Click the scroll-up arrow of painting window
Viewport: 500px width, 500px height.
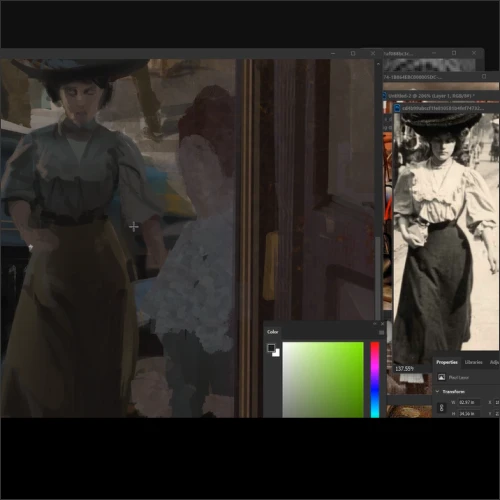(x=378, y=63)
